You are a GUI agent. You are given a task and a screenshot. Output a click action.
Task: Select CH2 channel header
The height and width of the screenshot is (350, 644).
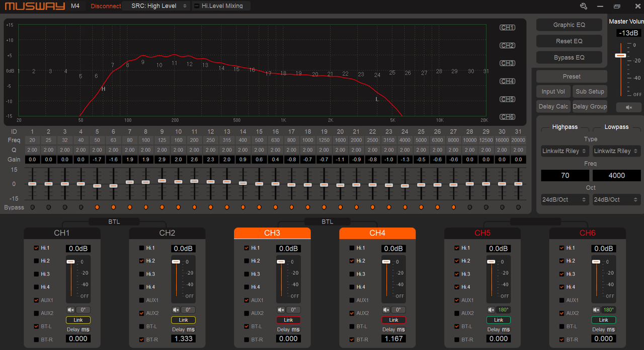coord(167,233)
